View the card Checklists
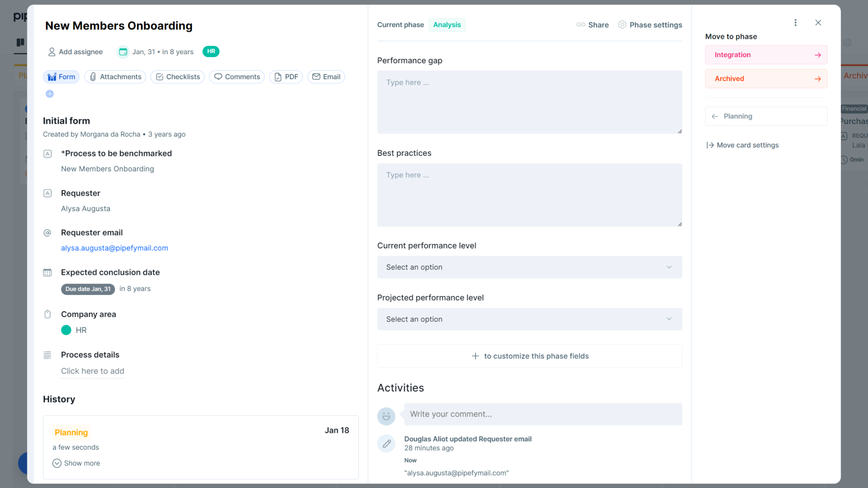The image size is (868, 488). (x=177, y=77)
